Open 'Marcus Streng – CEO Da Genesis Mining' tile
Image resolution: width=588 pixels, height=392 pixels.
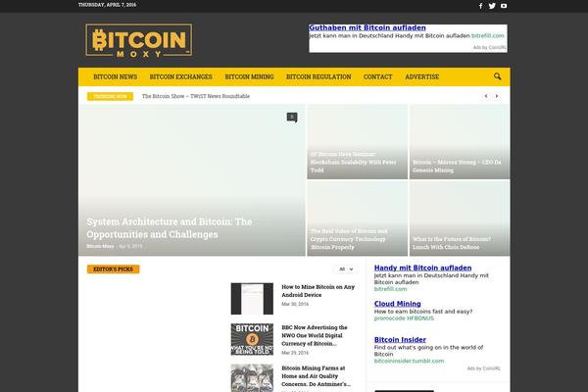(457, 167)
